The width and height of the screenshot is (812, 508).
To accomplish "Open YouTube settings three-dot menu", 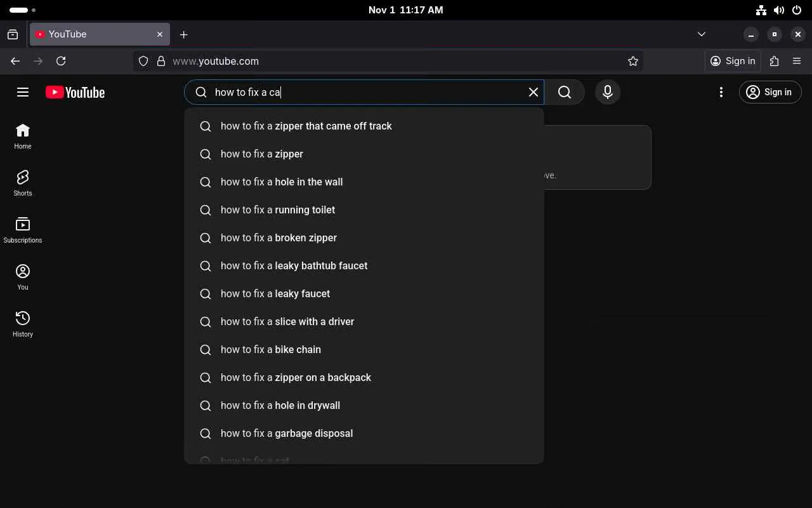I will pyautogui.click(x=721, y=92).
